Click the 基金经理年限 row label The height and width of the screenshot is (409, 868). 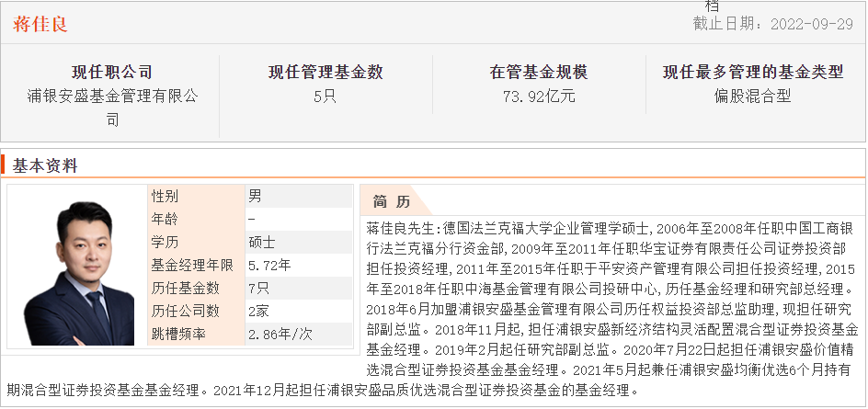pos(193,266)
